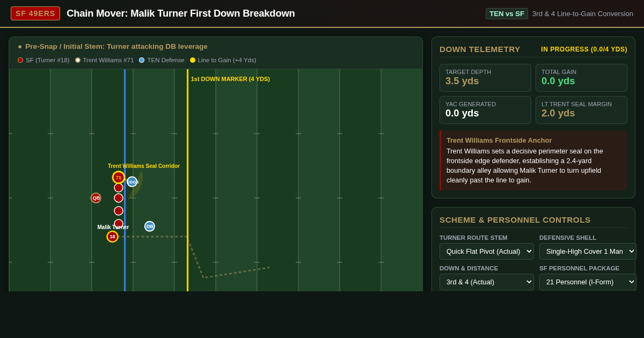
Task: Open the SF Personnel Package dropdown
Action: click(588, 282)
